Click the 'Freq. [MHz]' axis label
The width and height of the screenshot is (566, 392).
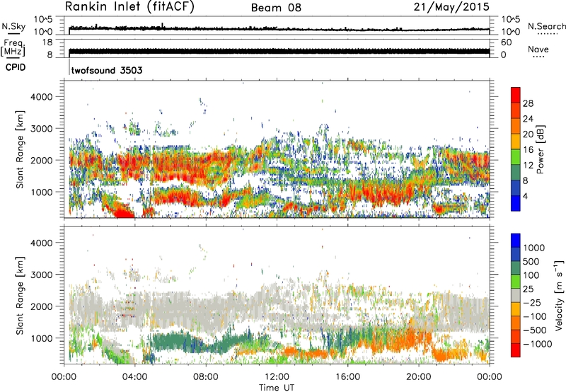click(13, 48)
